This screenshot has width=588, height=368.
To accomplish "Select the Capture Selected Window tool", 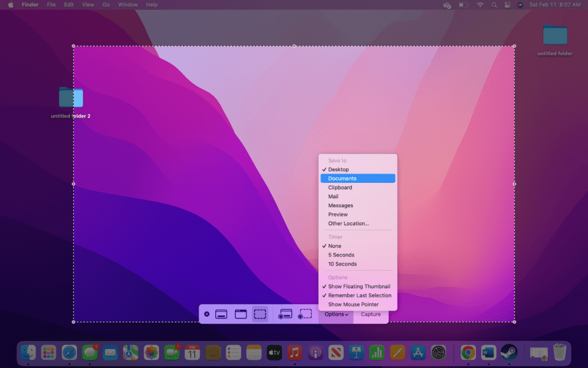I will (x=239, y=314).
